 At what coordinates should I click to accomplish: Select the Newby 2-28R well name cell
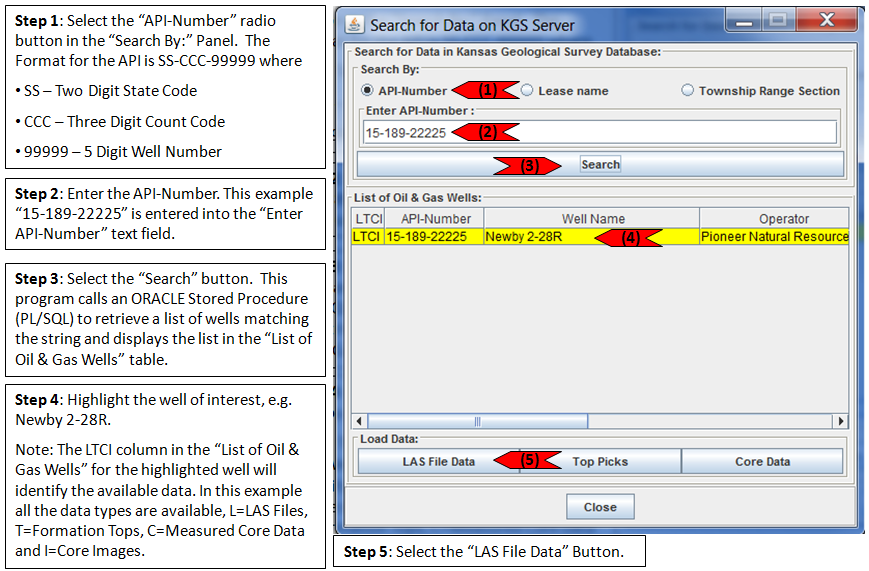(x=592, y=237)
